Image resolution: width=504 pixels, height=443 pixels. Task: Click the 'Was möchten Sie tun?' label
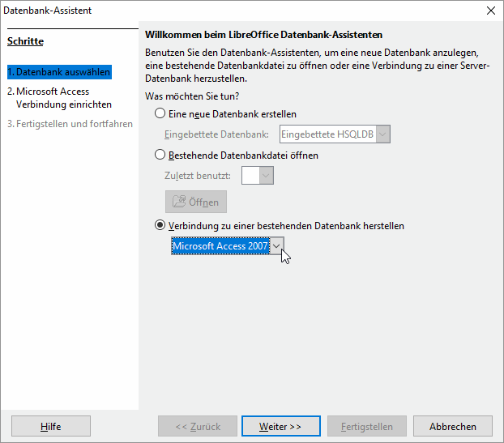click(x=186, y=96)
